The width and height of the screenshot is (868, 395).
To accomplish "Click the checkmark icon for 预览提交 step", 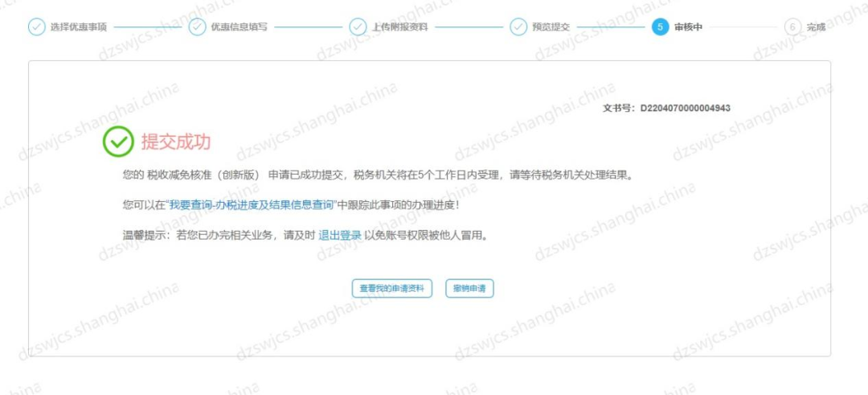I will pyautogui.click(x=518, y=27).
